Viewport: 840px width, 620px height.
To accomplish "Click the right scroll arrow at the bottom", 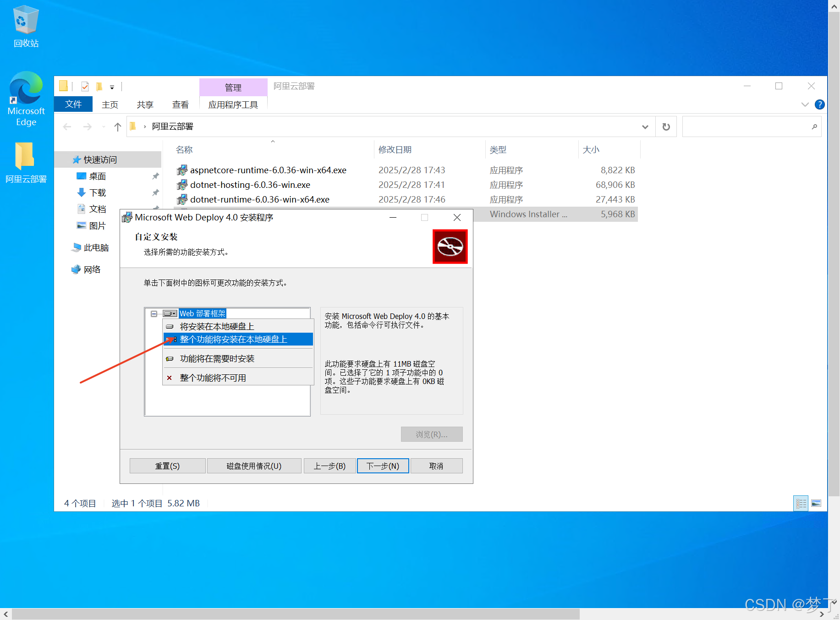I will point(821,614).
